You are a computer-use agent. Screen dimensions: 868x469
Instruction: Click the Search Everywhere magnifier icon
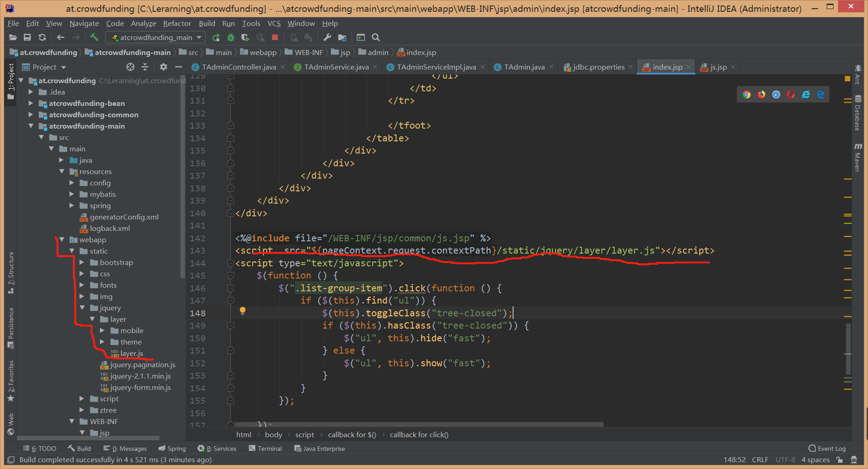click(376, 37)
